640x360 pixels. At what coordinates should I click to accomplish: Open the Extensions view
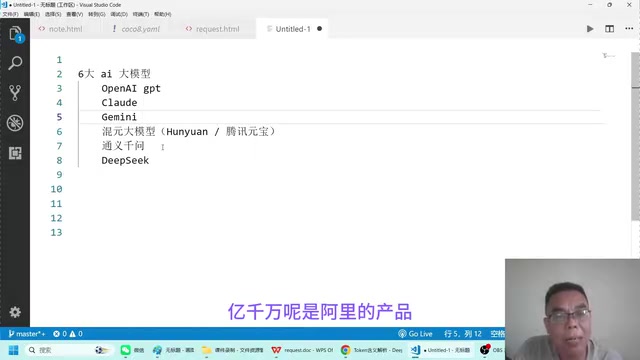coord(15,153)
